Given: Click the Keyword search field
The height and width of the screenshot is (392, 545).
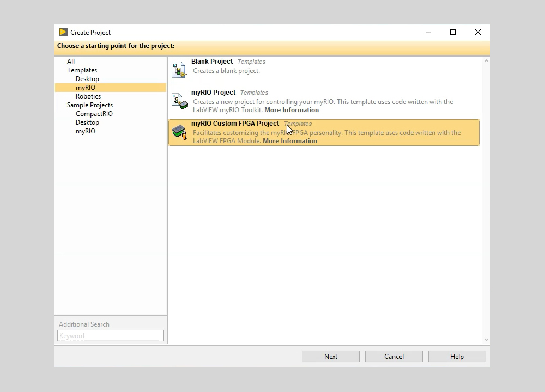Looking at the screenshot, I should click(x=111, y=336).
